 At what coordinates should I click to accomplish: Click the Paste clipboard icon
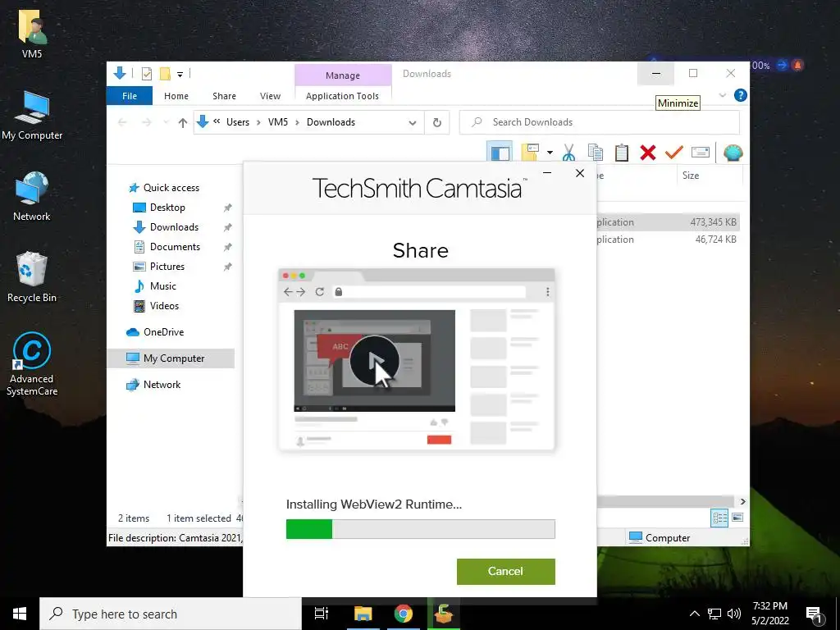pos(622,153)
